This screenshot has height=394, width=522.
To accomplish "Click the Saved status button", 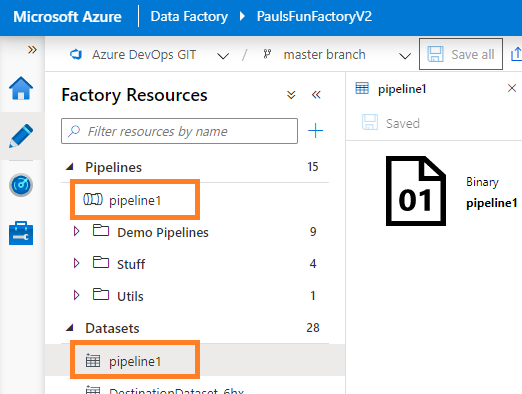I will (391, 123).
